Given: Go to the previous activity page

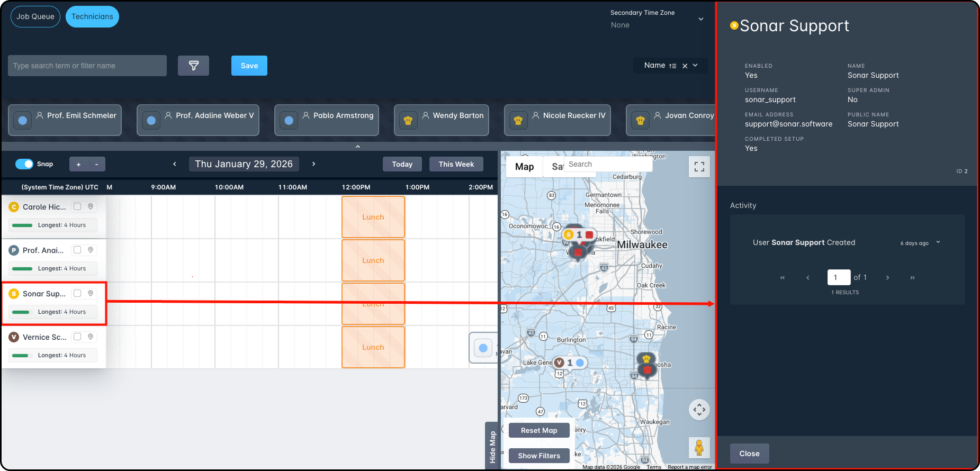Looking at the screenshot, I should (808, 277).
